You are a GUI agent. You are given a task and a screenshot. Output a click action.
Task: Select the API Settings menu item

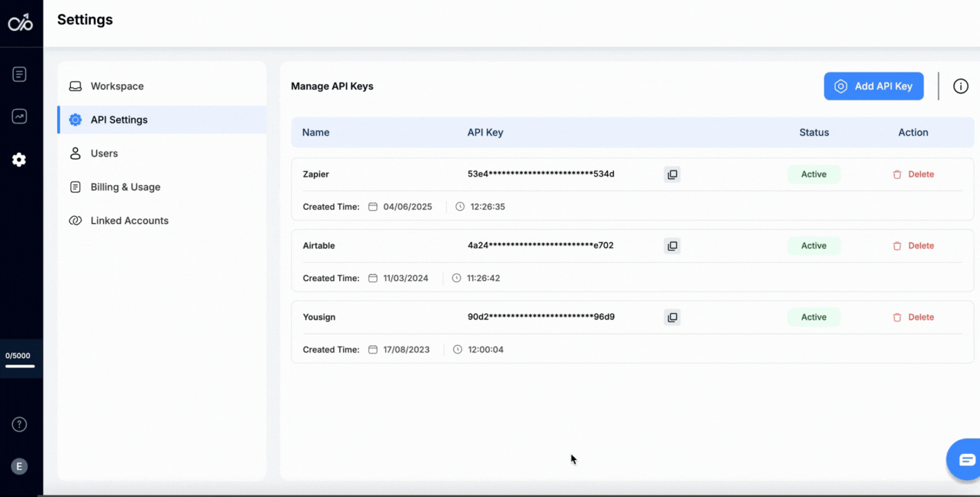click(x=119, y=120)
